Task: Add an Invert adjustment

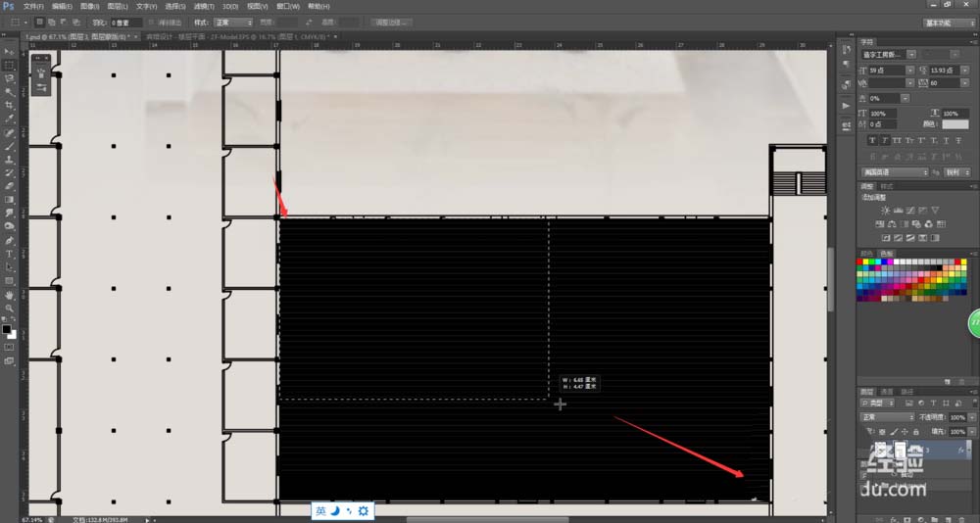Action: [886, 238]
